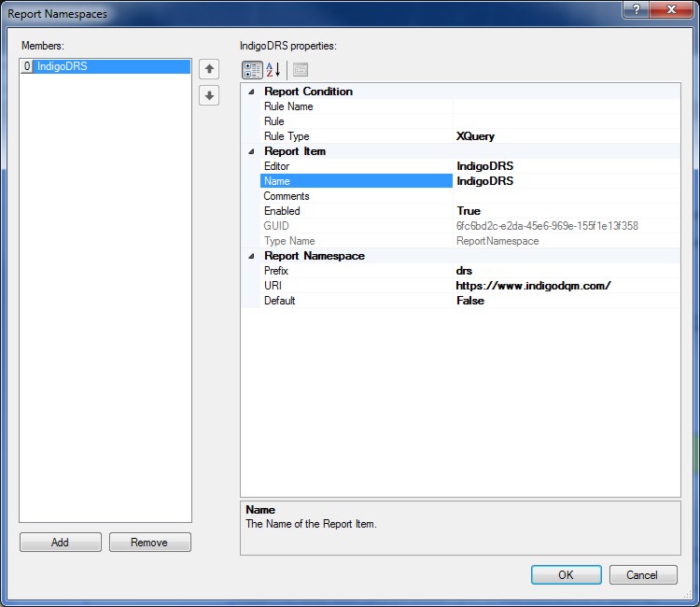Click the Default False value

(x=565, y=301)
